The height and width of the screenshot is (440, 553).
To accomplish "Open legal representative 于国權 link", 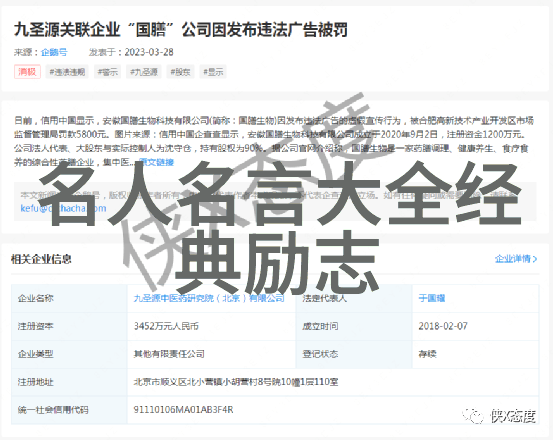I will (x=432, y=298).
